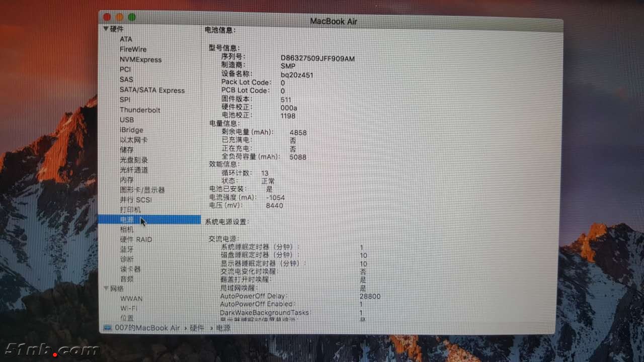Image resolution: width=644 pixels, height=362 pixels.
Task: Select USB in the sidebar
Action: (x=127, y=120)
